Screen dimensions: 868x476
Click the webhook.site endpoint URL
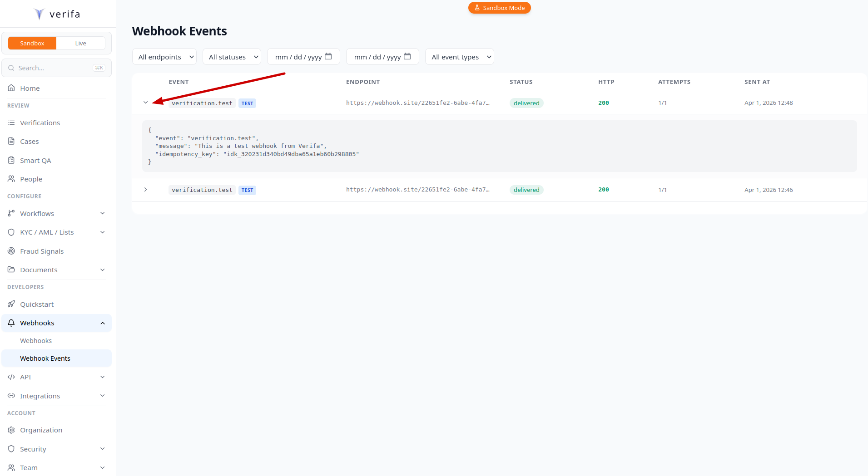click(x=417, y=103)
